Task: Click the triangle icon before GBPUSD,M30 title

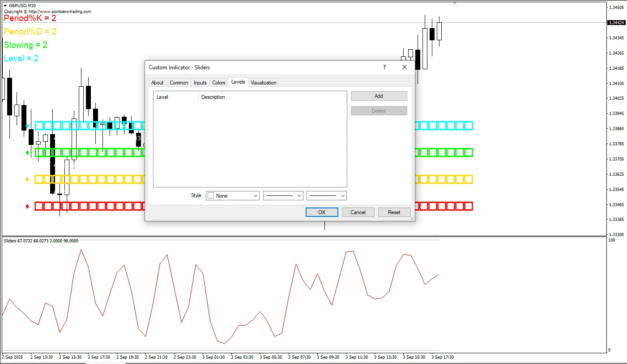Action: tap(5, 5)
